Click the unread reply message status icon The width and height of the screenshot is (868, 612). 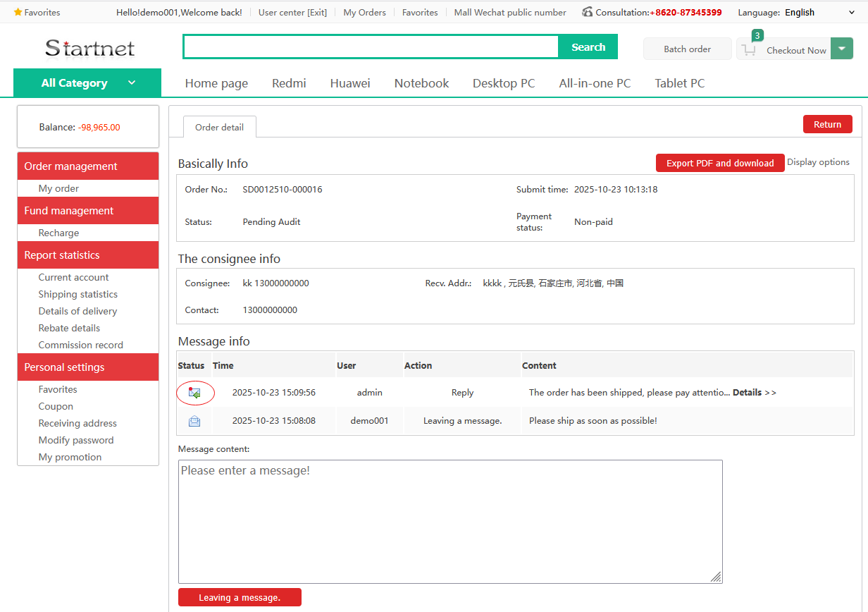coord(194,393)
